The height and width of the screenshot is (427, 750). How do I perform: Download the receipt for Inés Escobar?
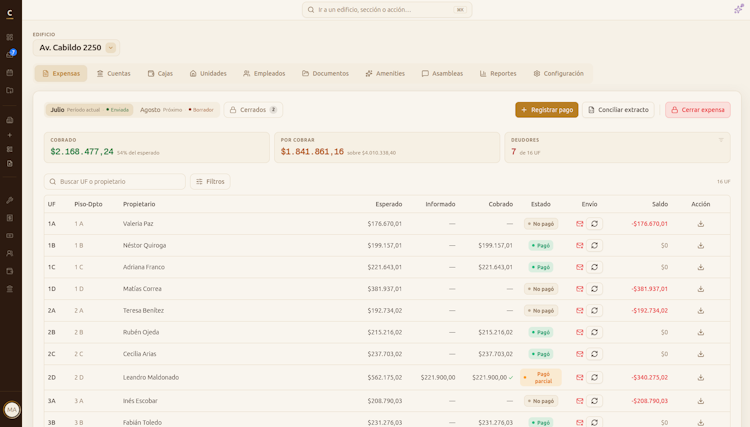[x=701, y=401]
